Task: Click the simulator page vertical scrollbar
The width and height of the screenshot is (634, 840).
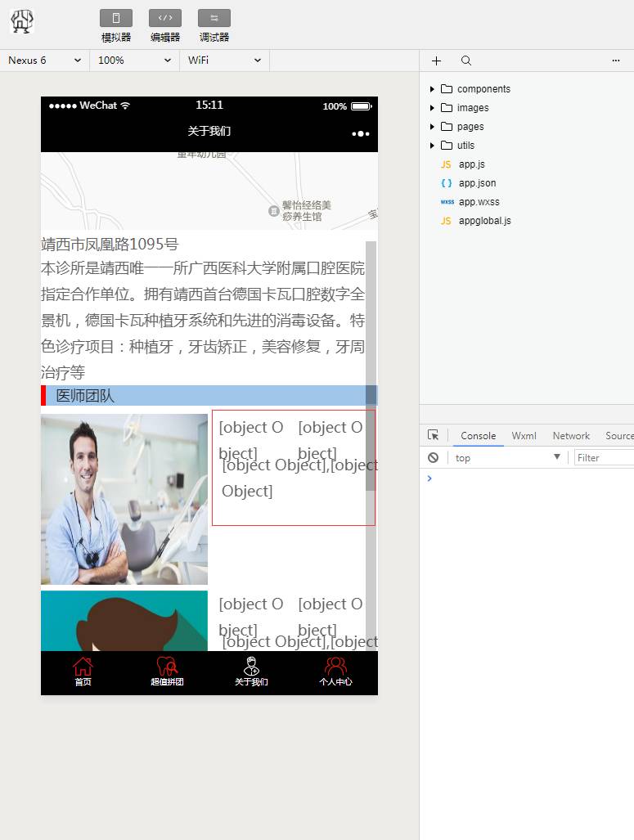Action: 371,366
